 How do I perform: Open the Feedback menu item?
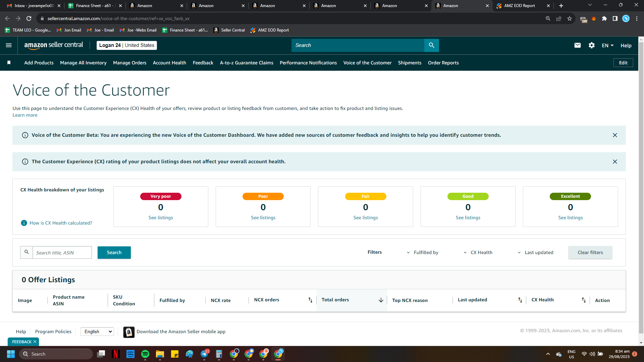click(x=203, y=63)
